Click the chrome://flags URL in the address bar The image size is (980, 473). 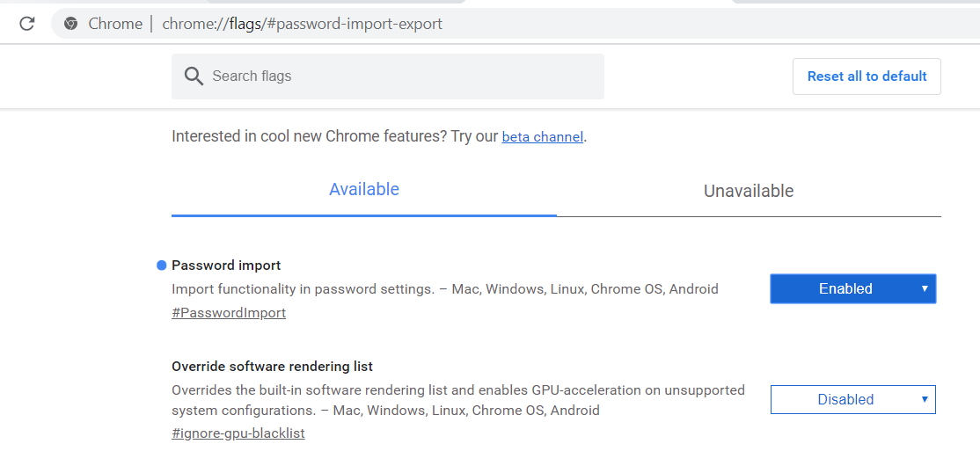tap(302, 24)
